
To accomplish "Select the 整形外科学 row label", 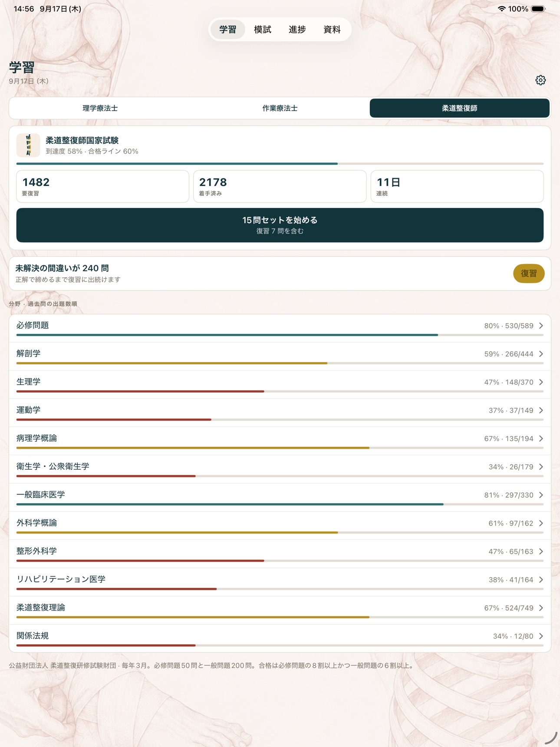I will tap(37, 551).
